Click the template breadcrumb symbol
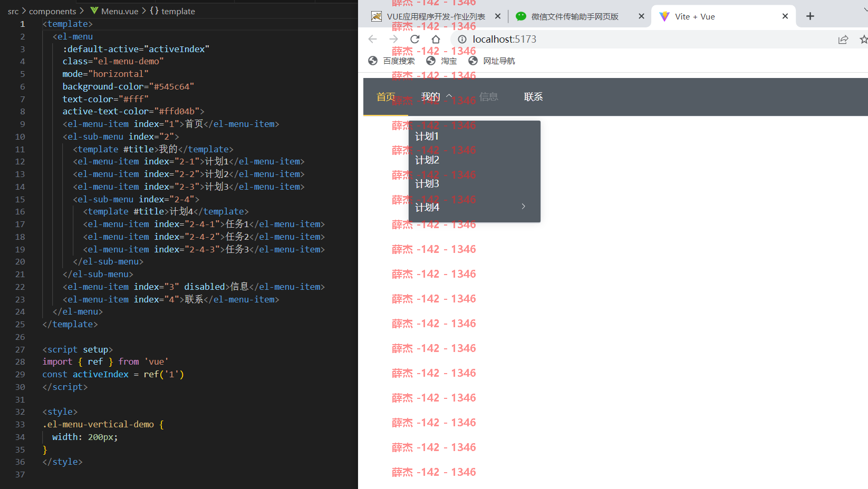This screenshot has height=489, width=868. tap(178, 11)
